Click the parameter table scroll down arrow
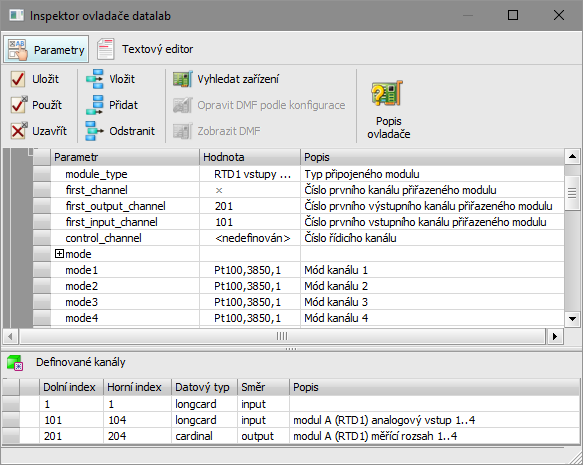Viewport: 583px width, 465px height. pos(572,319)
